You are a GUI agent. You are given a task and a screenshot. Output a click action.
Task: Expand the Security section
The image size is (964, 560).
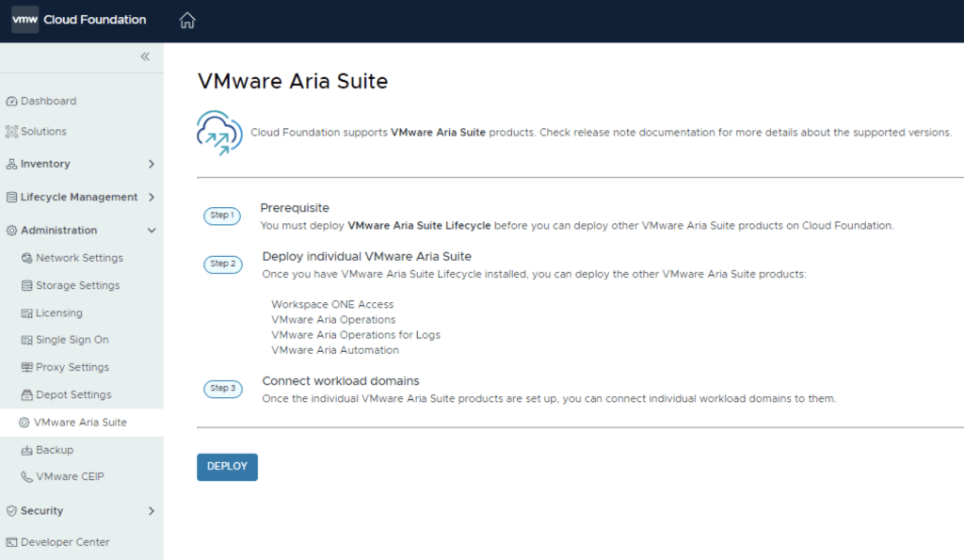152,511
